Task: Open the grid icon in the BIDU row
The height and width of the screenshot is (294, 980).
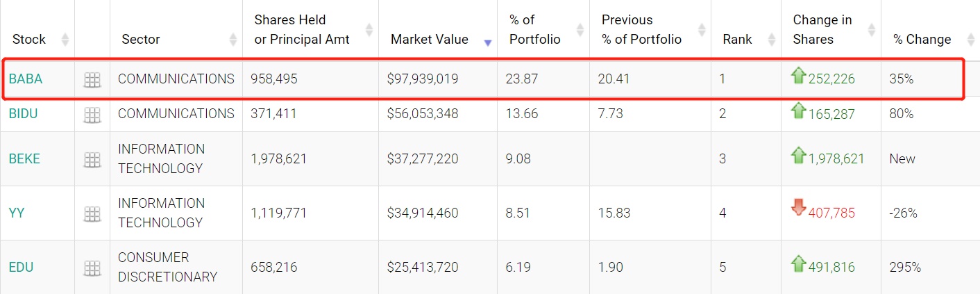Action: pos(92,115)
